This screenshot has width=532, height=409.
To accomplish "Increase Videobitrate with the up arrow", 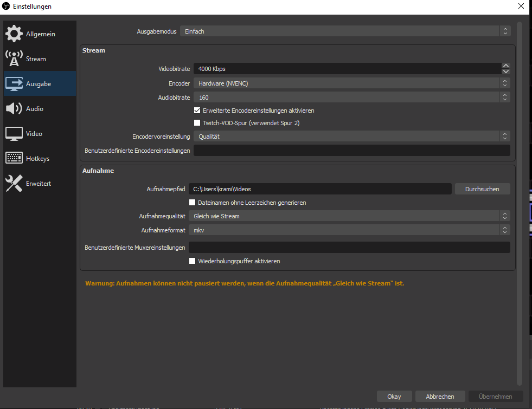I will click(506, 66).
